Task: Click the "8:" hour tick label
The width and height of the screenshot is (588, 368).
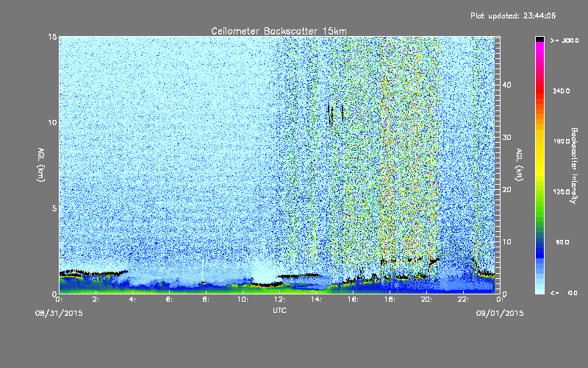Action: coord(207,300)
